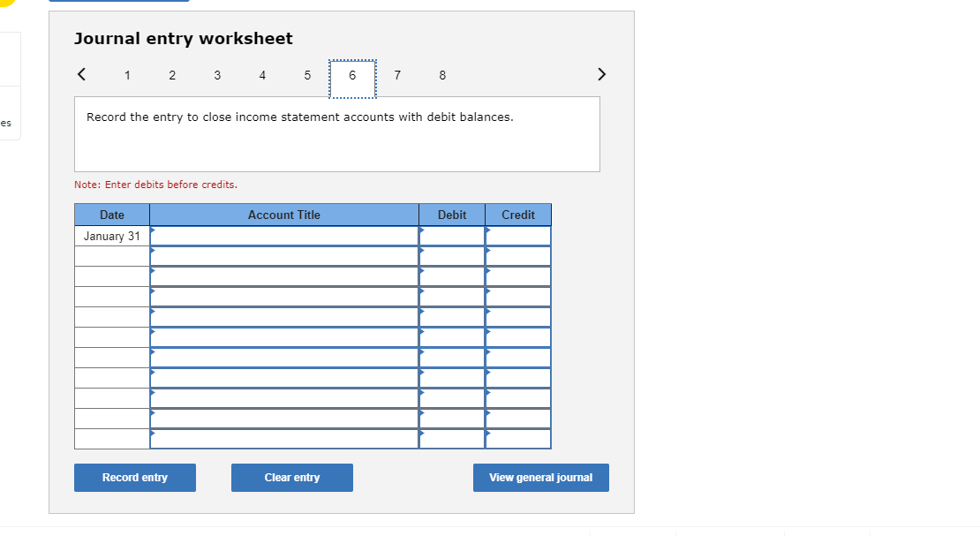The image size is (980, 536).
Task: Go to next journal entry arrow
Action: [601, 74]
